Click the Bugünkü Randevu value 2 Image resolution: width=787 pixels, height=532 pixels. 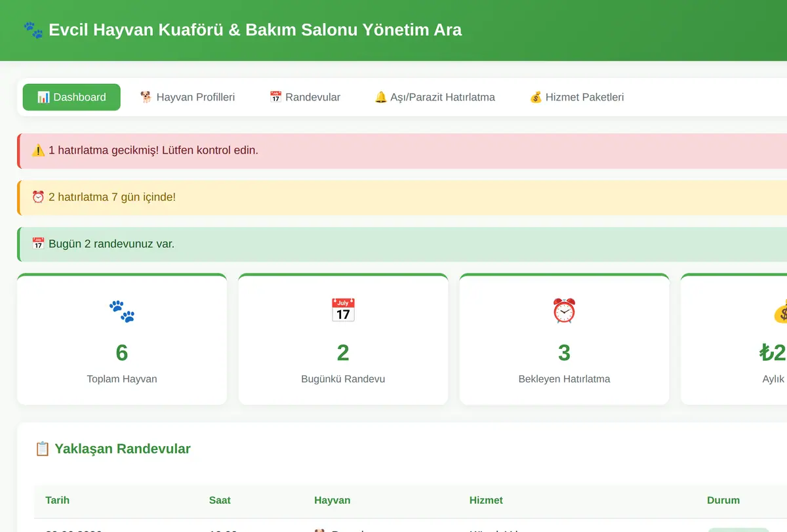(343, 353)
